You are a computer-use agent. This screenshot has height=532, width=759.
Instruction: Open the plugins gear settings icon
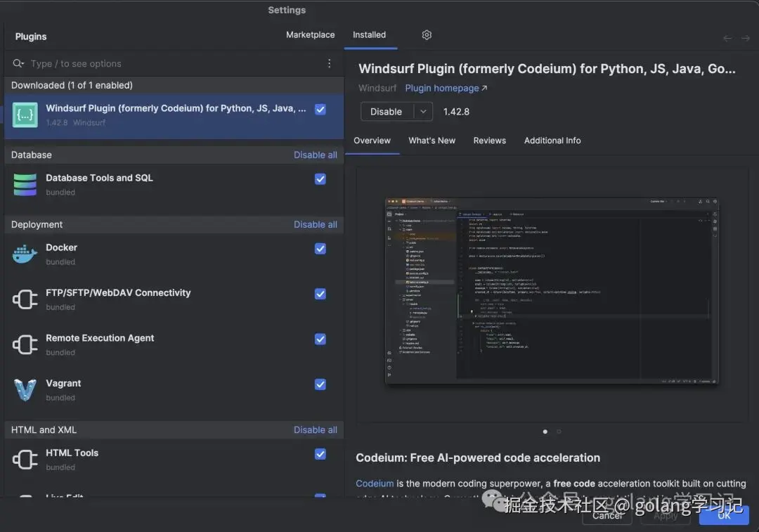427,35
